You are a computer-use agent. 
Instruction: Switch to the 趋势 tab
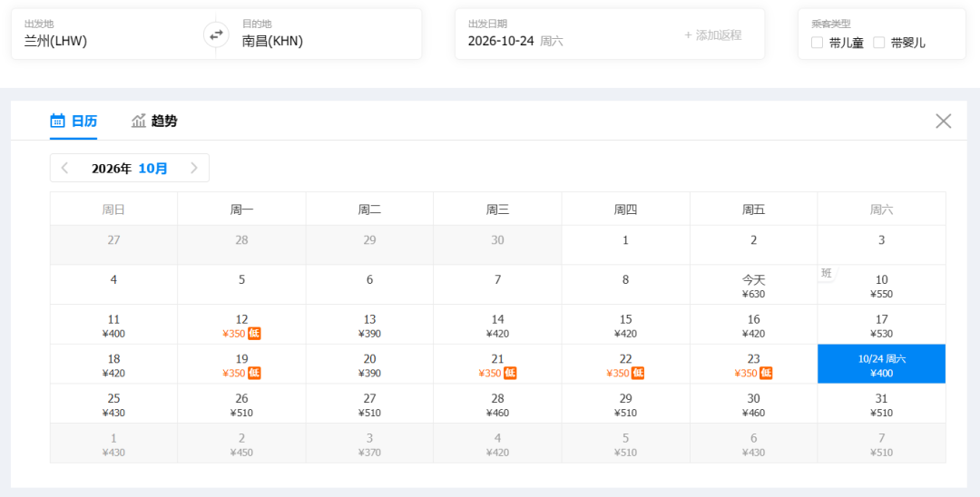153,121
